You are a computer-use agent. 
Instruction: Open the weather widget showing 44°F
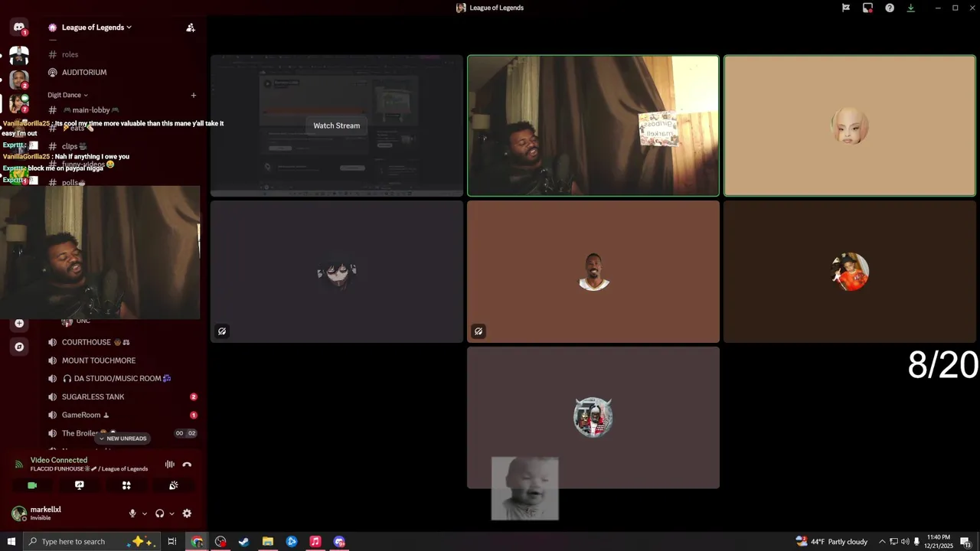click(x=831, y=542)
